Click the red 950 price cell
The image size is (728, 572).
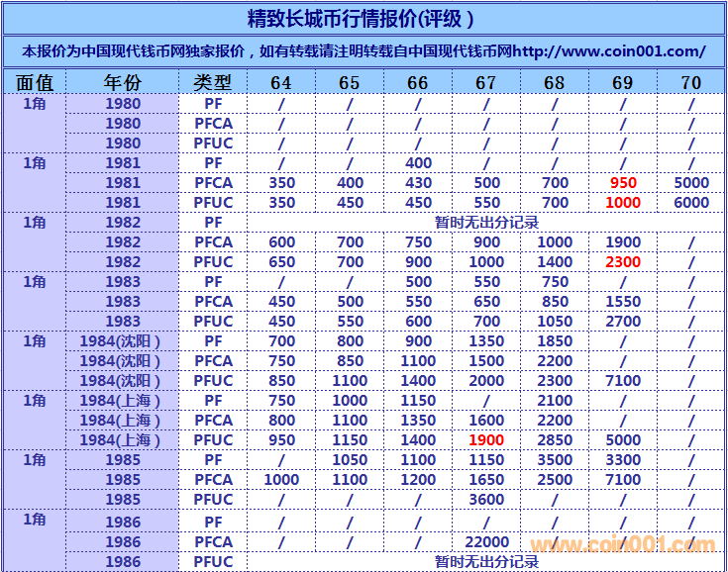[623, 183]
